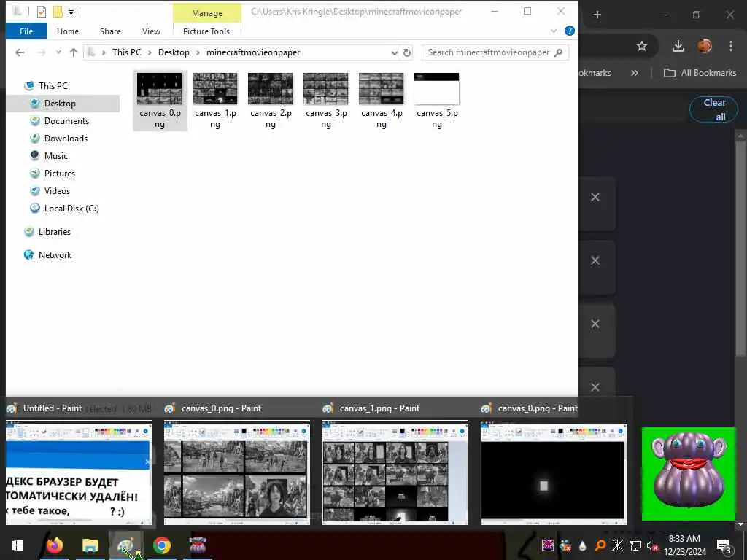Select the canvas_2.png file
This screenshot has height=560, width=747.
270,101
